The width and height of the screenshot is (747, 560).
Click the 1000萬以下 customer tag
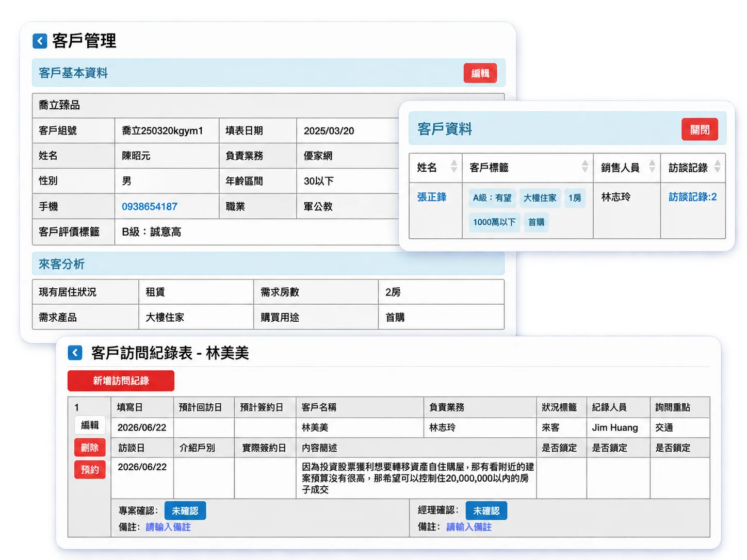(494, 222)
